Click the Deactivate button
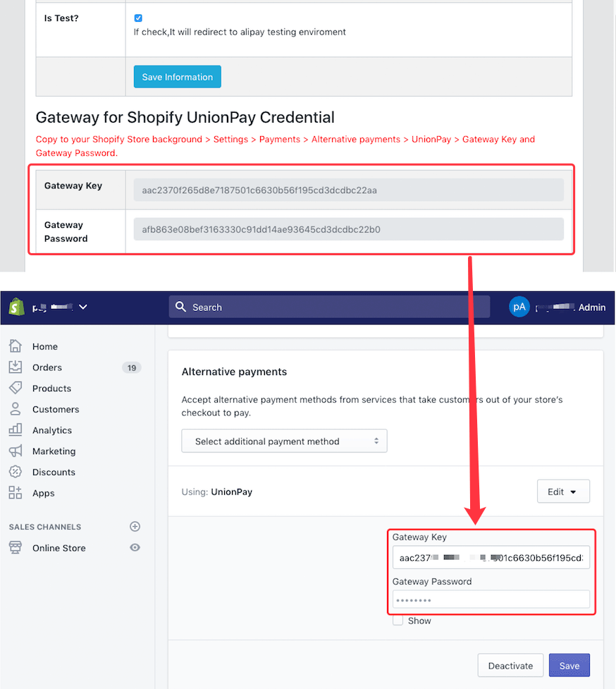This screenshot has width=616, height=689. click(510, 666)
